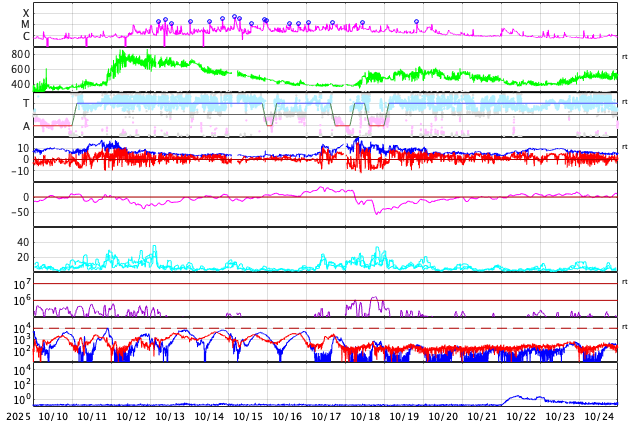Click the 800 tick on the green speed panel

click(21, 54)
